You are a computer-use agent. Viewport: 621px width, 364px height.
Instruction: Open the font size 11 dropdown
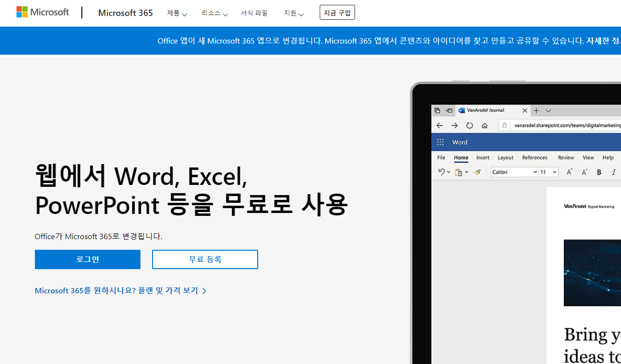click(548, 172)
